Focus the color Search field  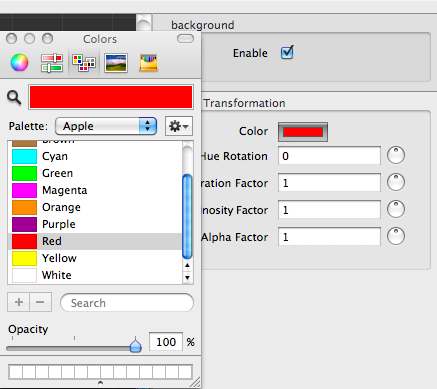point(127,303)
